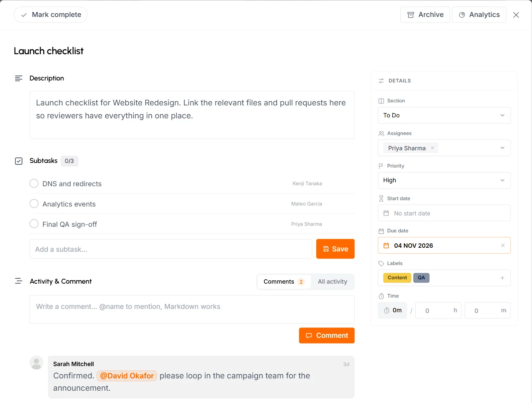Screen dimensions: 532x403
Task: Focus the Add a subtask field
Action: coord(171,249)
